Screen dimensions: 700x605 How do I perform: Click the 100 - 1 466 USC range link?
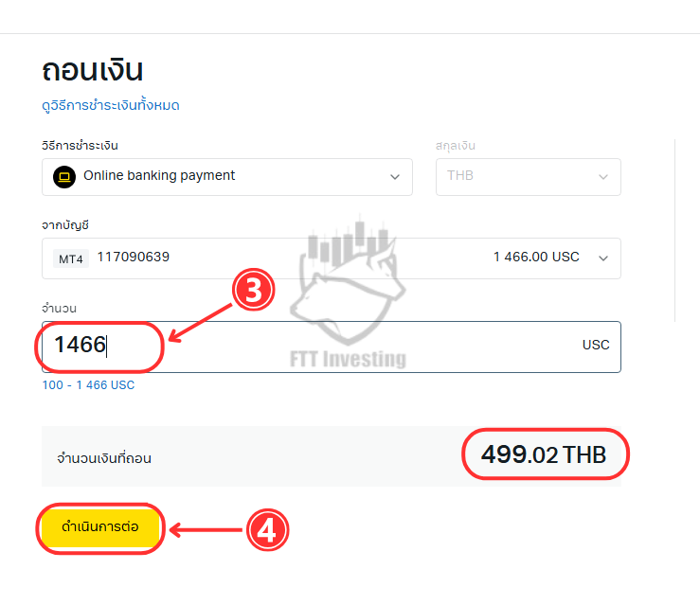click(x=88, y=385)
